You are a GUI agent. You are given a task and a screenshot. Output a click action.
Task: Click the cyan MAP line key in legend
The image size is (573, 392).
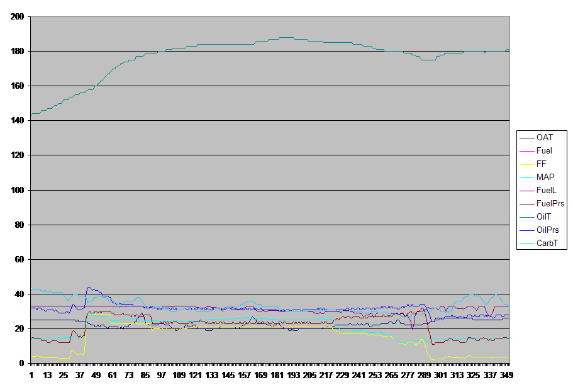pyautogui.click(x=526, y=177)
